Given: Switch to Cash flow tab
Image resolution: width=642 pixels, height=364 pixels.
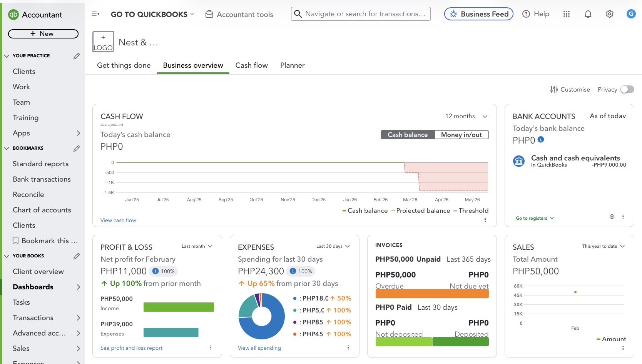Looking at the screenshot, I should pos(252,65).
